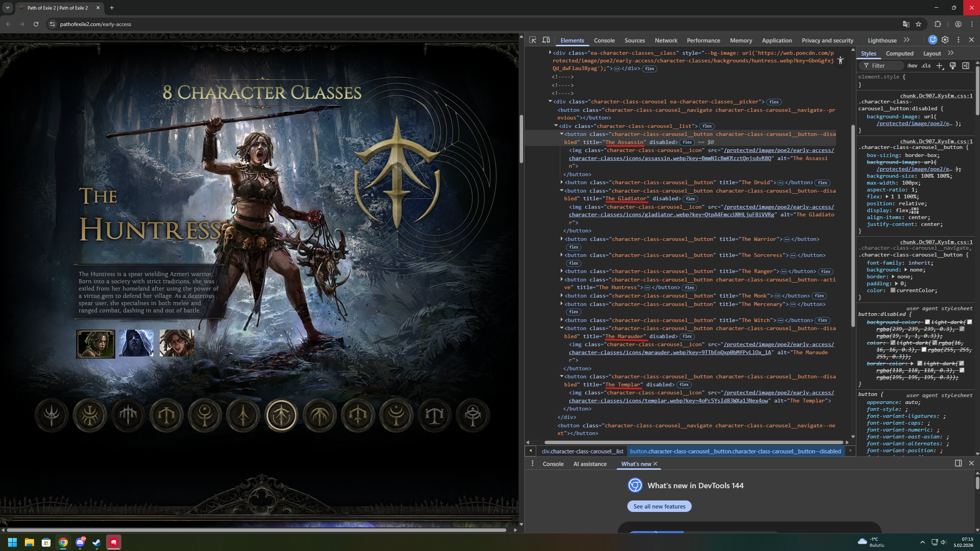Open color picker for currentColor swatch
Viewport: 980px width, 551px height.
point(893,291)
